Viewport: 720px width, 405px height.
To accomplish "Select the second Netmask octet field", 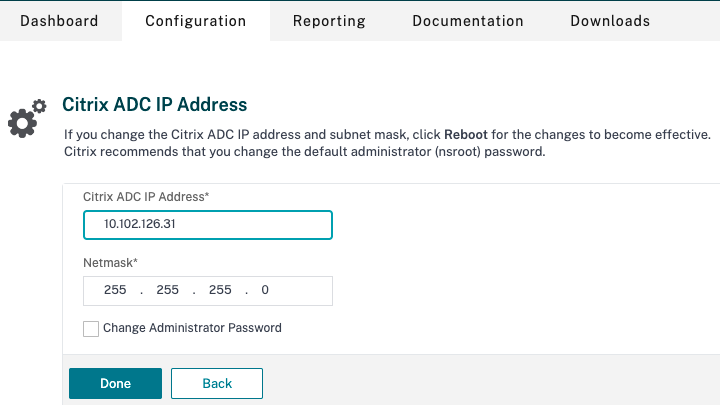I will [x=167, y=291].
